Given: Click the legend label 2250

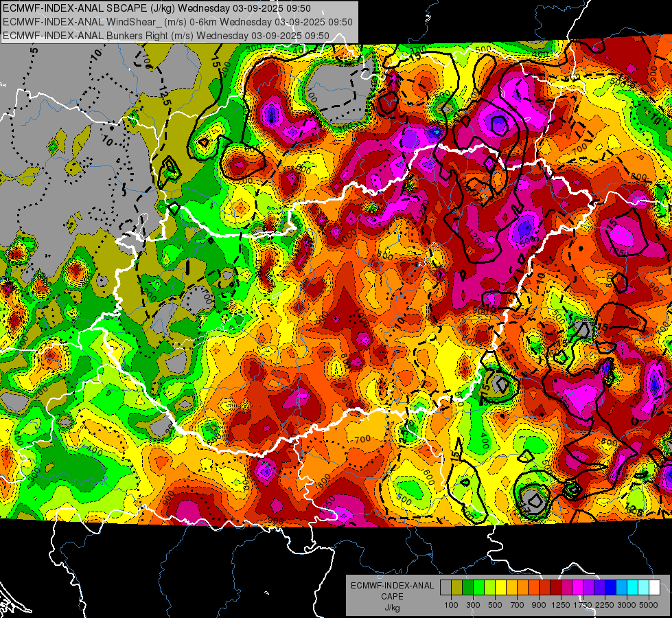Looking at the screenshot, I should point(605,606).
